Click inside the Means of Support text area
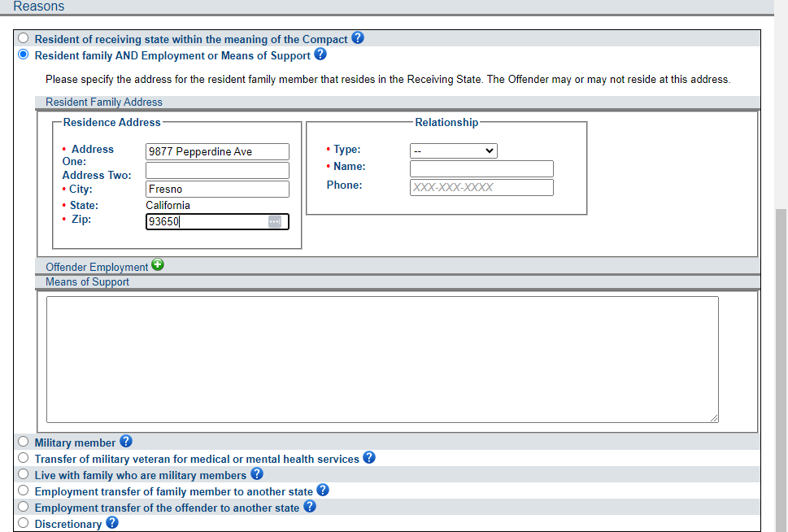 (x=382, y=360)
